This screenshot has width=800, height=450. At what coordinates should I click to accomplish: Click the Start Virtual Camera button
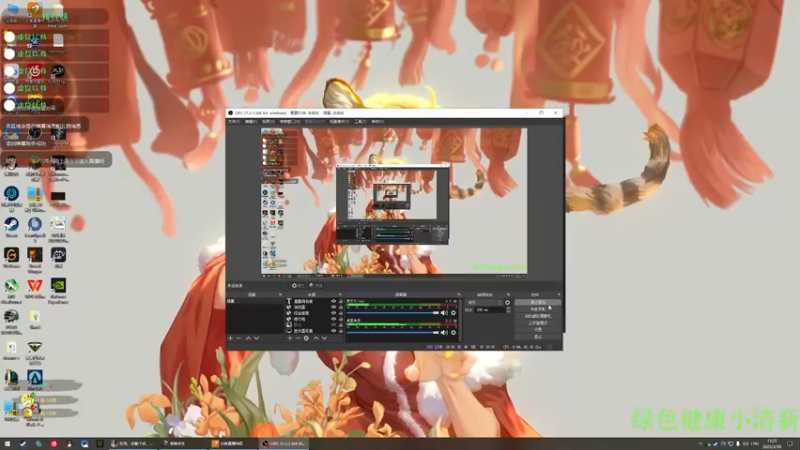538,316
